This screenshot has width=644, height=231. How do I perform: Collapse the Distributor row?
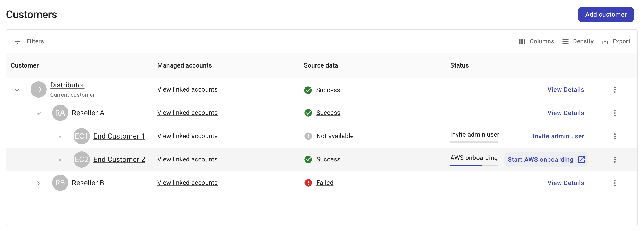(17, 90)
